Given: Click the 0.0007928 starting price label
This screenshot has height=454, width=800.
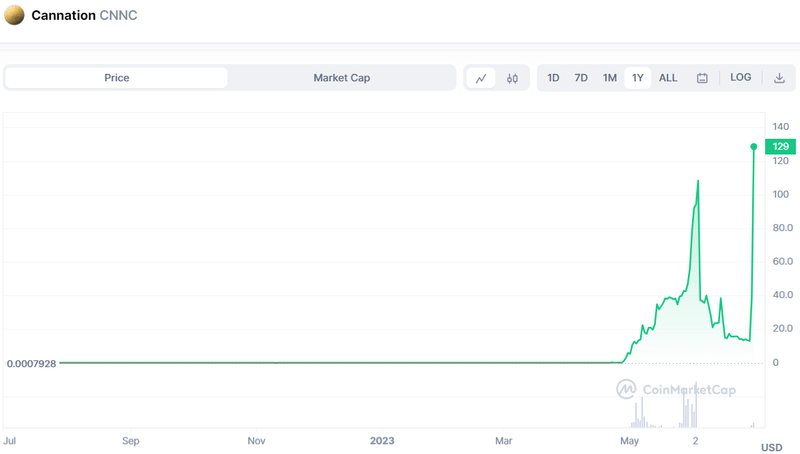Looking at the screenshot, I should click(x=31, y=363).
